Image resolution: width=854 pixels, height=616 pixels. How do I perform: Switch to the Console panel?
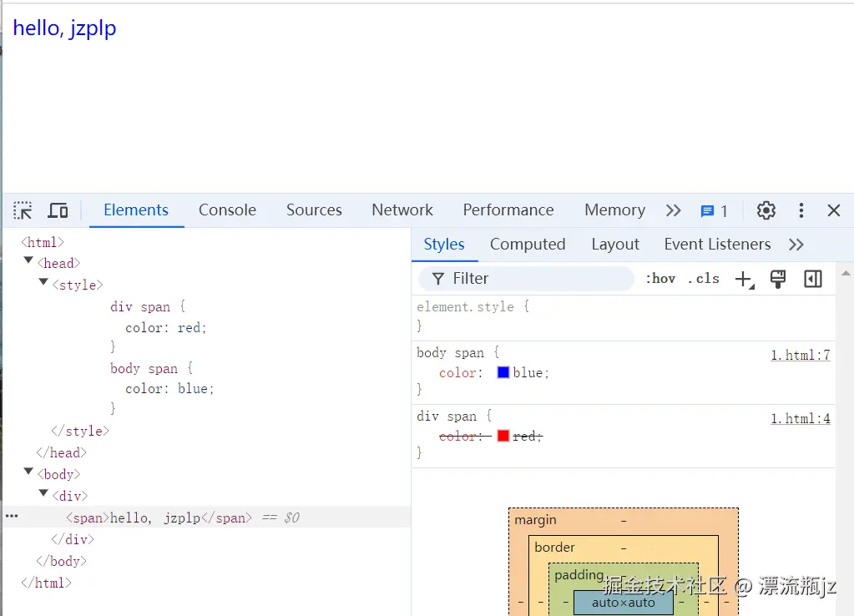point(226,210)
